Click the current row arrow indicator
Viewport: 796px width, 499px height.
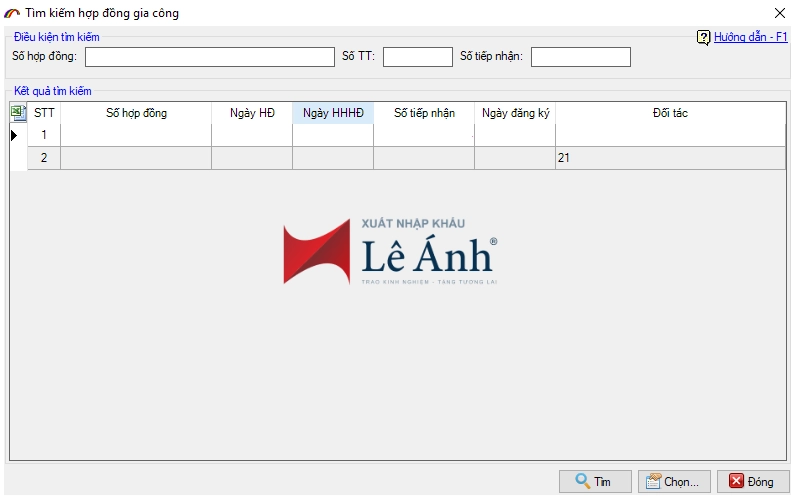click(x=14, y=135)
